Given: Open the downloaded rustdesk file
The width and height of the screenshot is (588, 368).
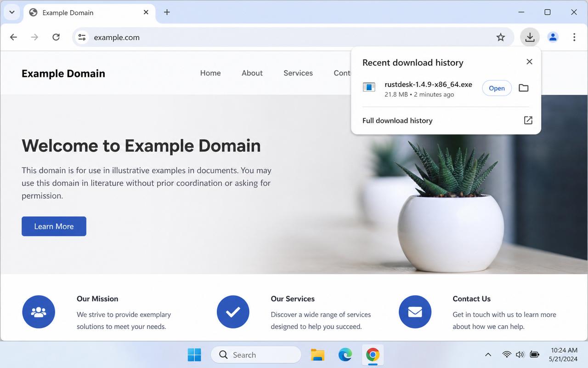Looking at the screenshot, I should [497, 88].
